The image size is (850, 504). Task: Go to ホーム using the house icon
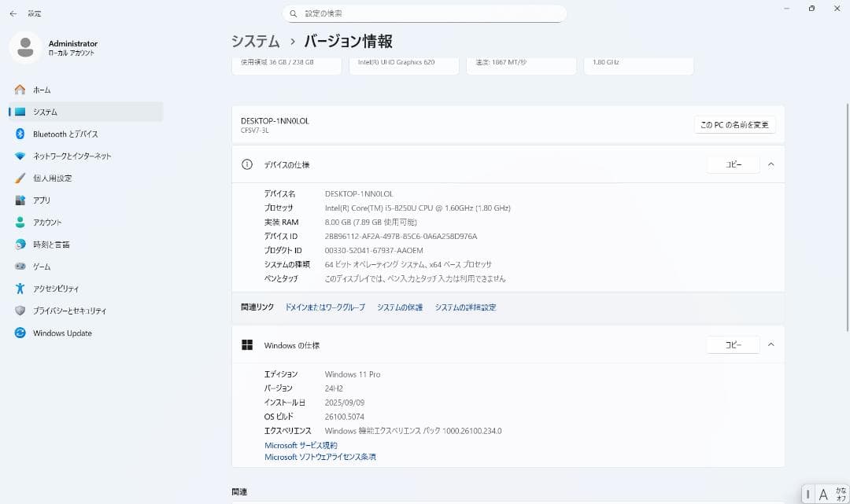pyautogui.click(x=44, y=89)
